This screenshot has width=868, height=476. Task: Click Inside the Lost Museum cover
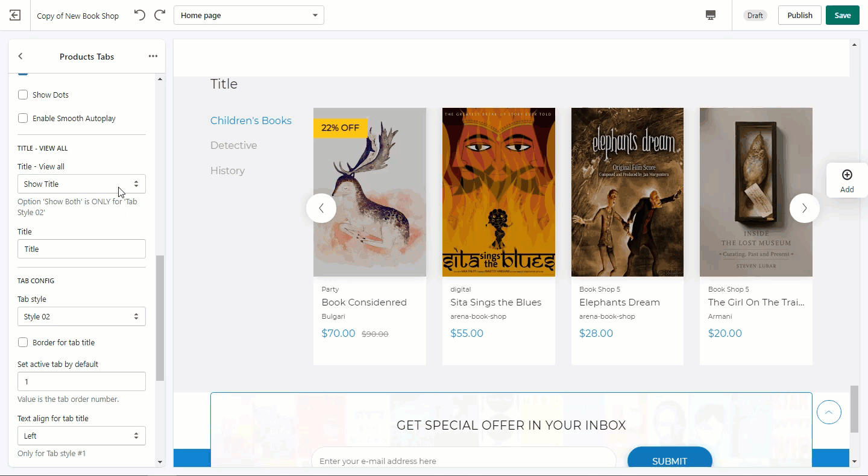pos(756,192)
